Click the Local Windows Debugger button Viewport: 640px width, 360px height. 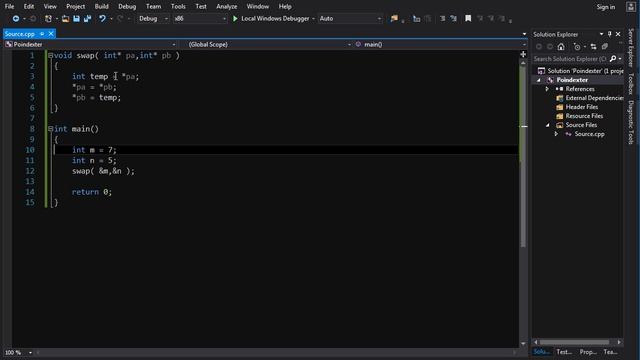[271, 19]
